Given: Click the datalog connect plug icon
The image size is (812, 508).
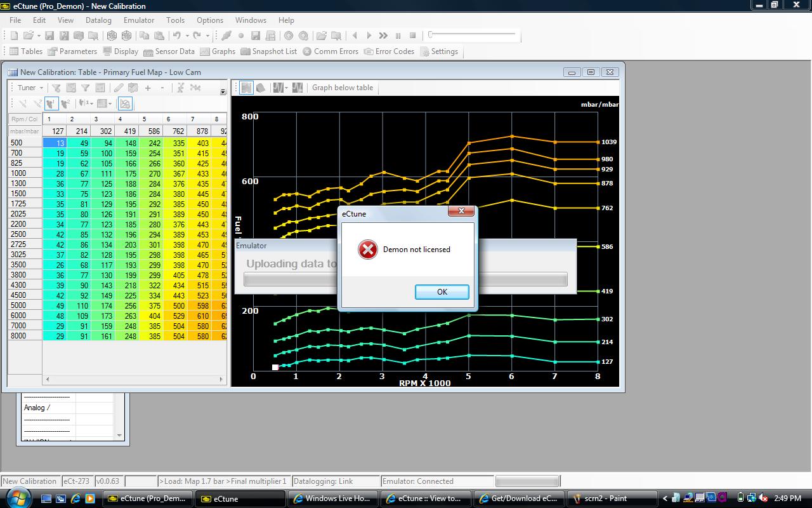Looking at the screenshot, I should (226, 36).
